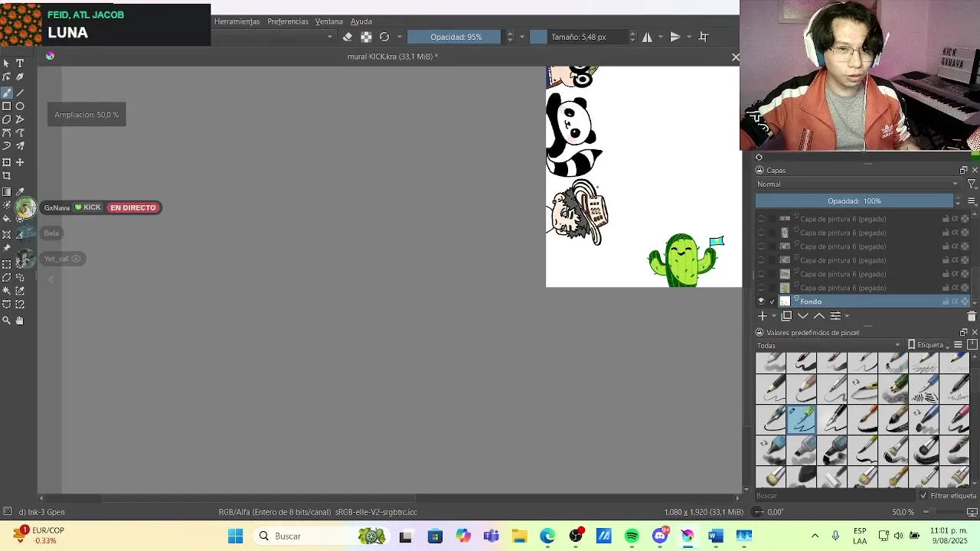Open the Normal blending mode dropdown

[x=858, y=184]
